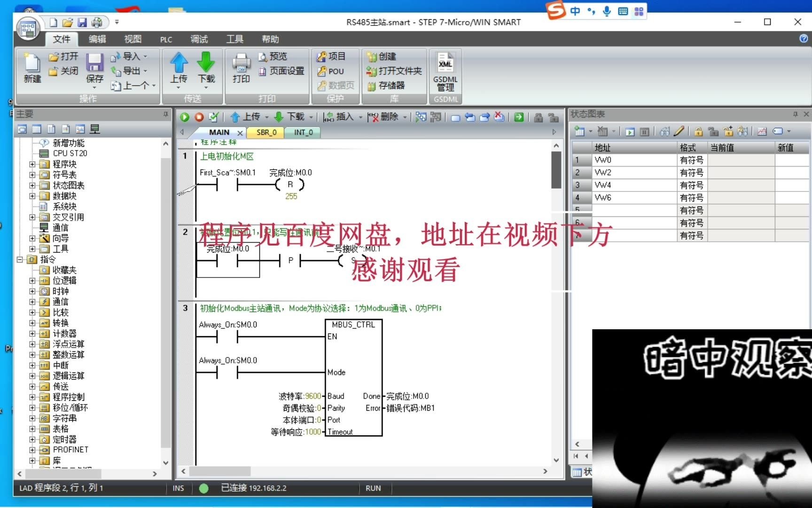Click the Trend View chart icon

[762, 131]
